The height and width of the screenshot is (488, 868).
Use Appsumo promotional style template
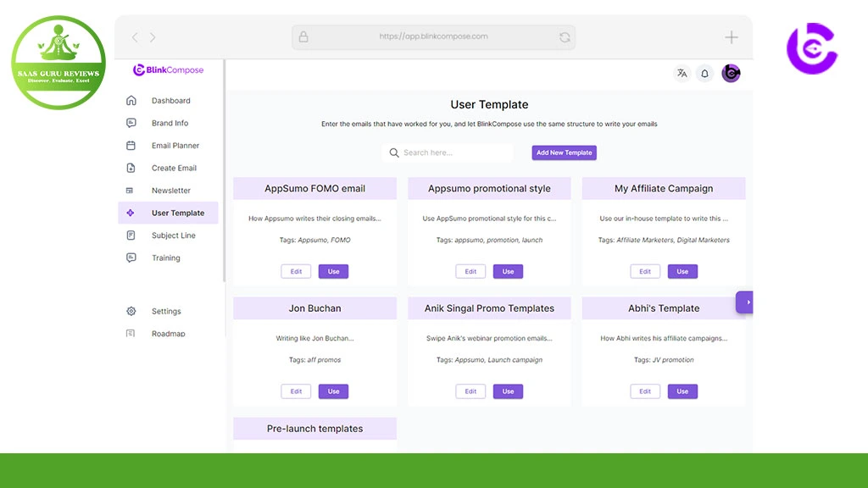coord(509,271)
